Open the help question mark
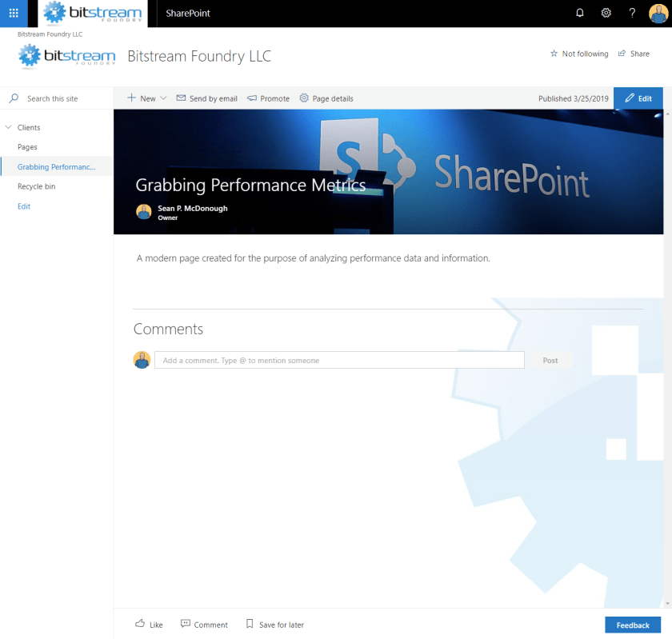 tap(632, 13)
